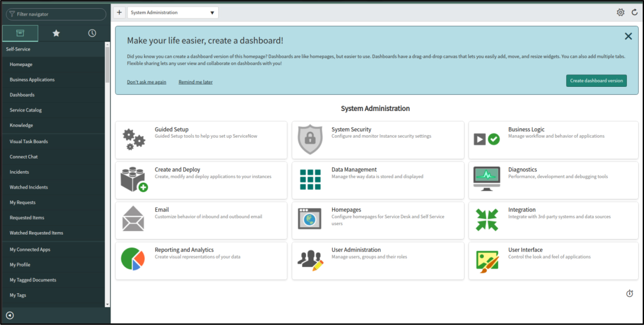Open the Guided Setup gears icon

[134, 140]
